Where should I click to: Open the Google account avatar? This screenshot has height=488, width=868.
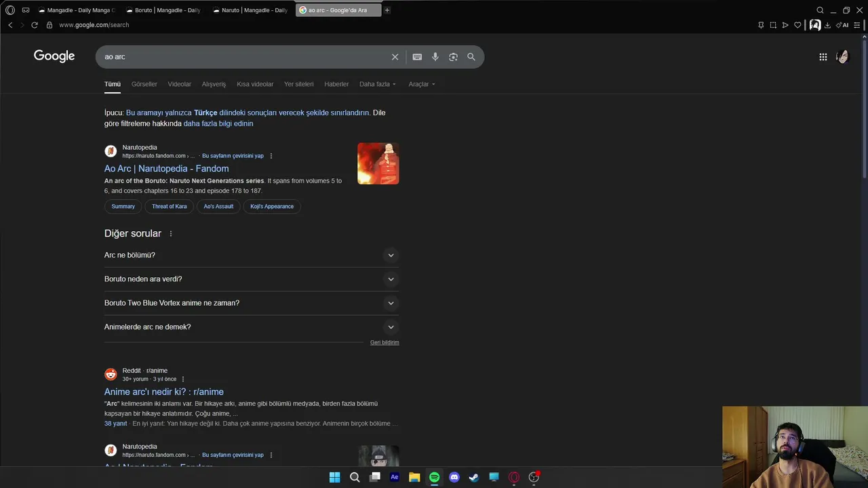point(843,57)
